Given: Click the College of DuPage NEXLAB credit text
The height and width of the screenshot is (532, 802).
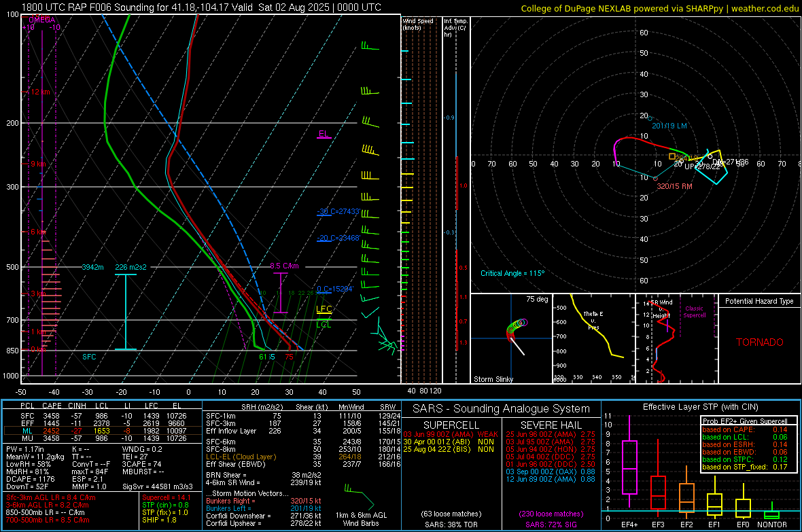Looking at the screenshot, I should (x=660, y=8).
